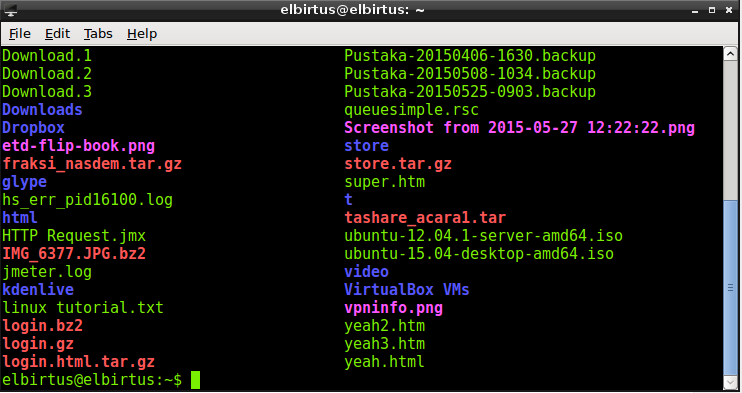Click Pustaka-20150525-0903.backup file name

(470, 92)
